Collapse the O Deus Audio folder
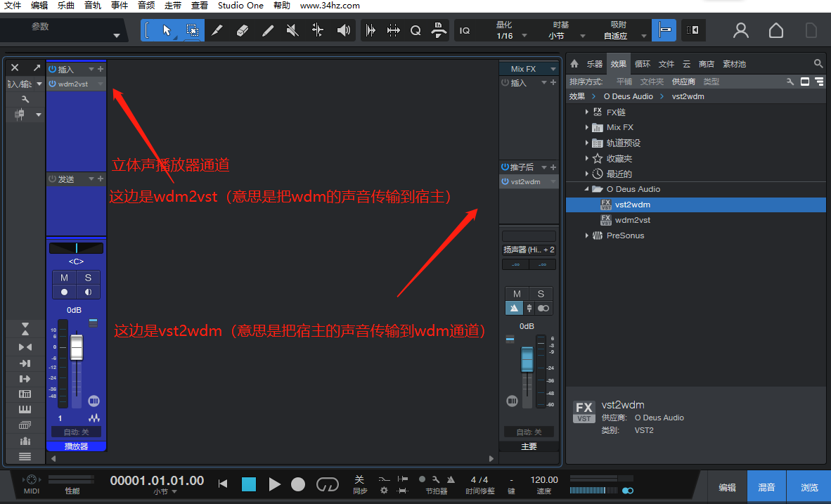The height and width of the screenshot is (504, 831). [588, 188]
